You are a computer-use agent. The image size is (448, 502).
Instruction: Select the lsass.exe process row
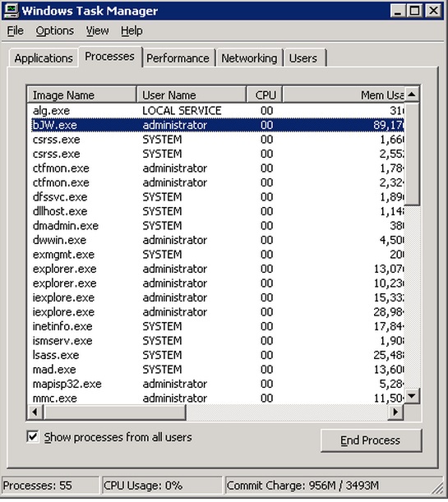click(215, 355)
